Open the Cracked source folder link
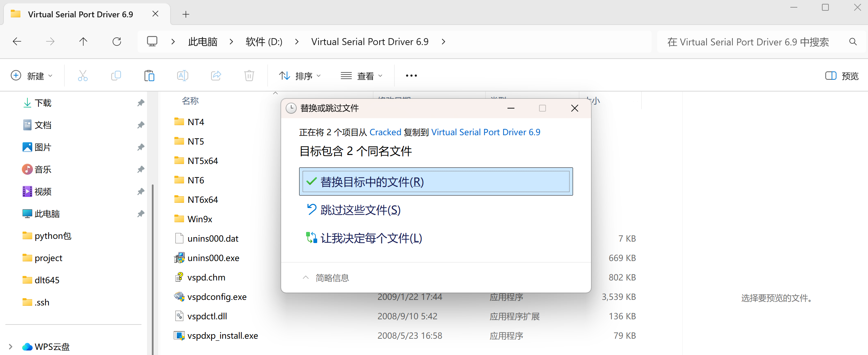This screenshot has height=355, width=868. (x=385, y=132)
